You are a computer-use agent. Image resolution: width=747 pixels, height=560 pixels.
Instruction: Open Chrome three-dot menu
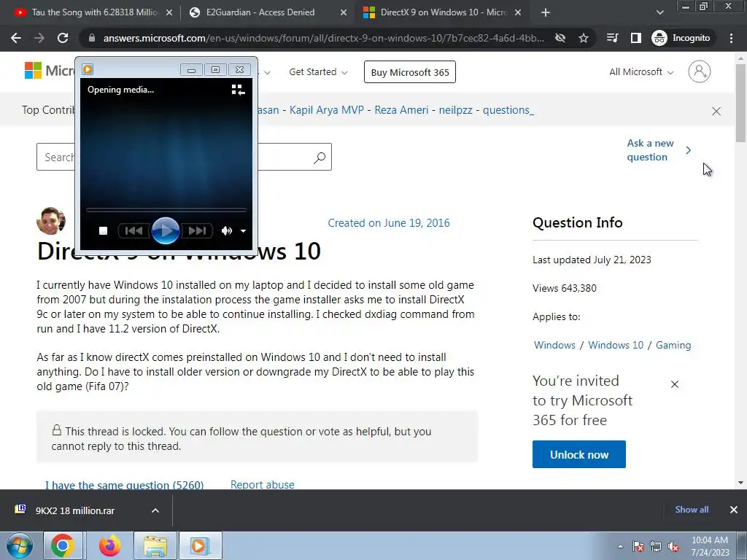[x=731, y=38]
